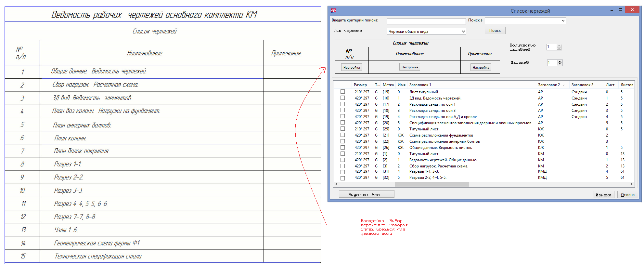Click the search criteria input field
This screenshot has width=644, height=264.
click(426, 21)
